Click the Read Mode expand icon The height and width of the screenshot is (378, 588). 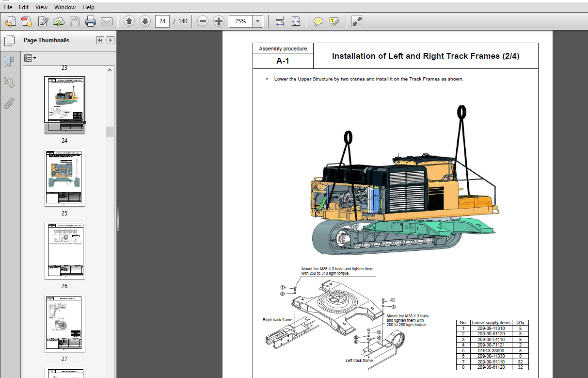click(357, 21)
